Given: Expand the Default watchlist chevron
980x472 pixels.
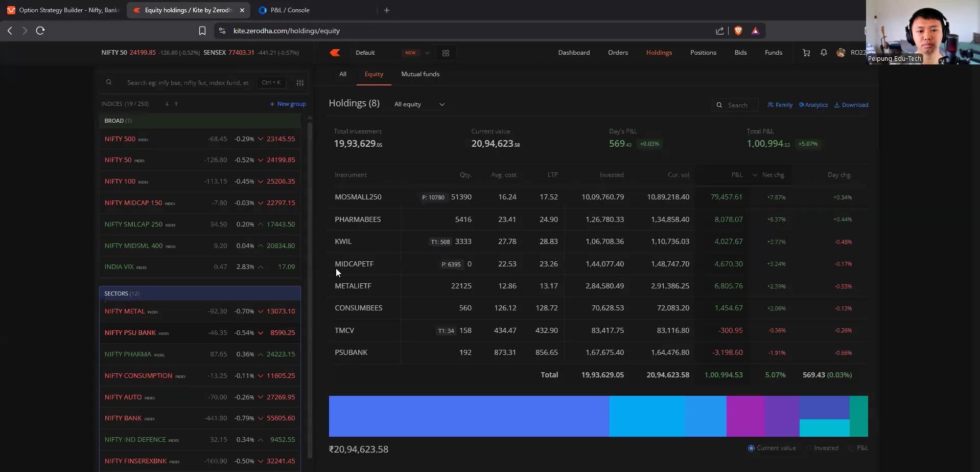Looking at the screenshot, I should point(427,53).
